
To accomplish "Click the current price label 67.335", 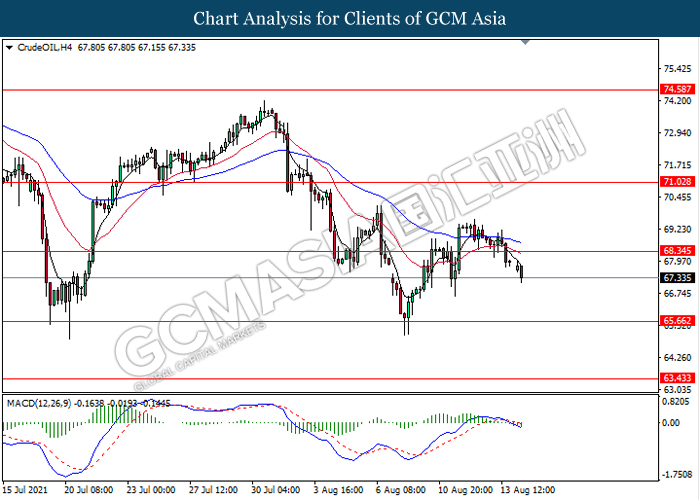I will tap(677, 278).
